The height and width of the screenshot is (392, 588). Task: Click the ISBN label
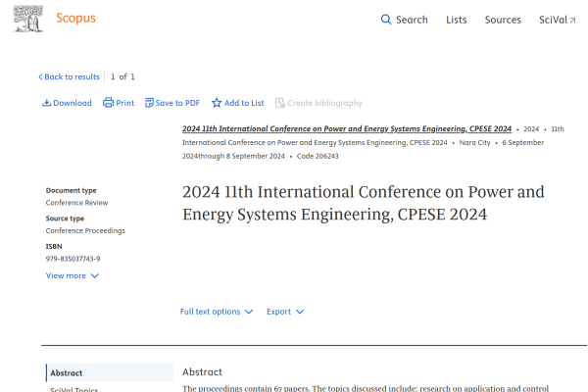pyautogui.click(x=54, y=246)
